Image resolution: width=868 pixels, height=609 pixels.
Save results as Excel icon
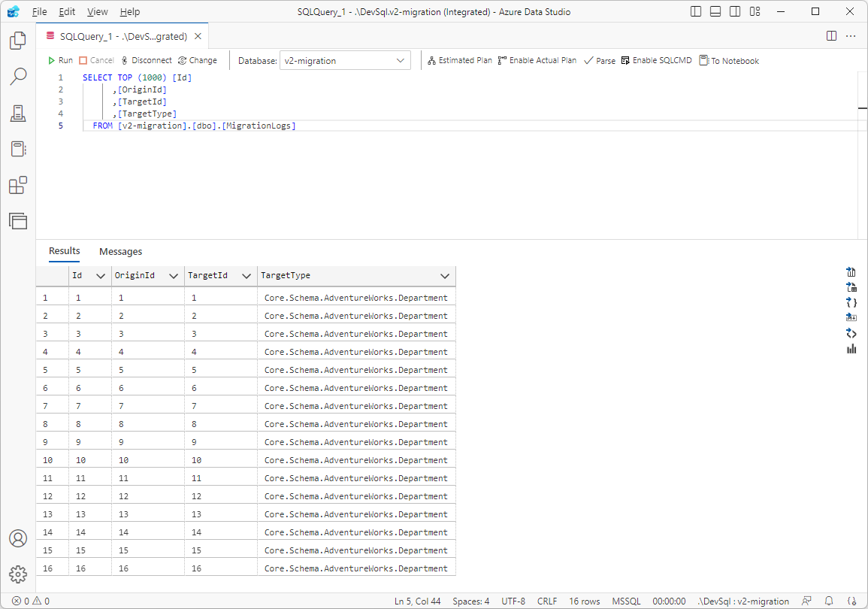pyautogui.click(x=851, y=286)
